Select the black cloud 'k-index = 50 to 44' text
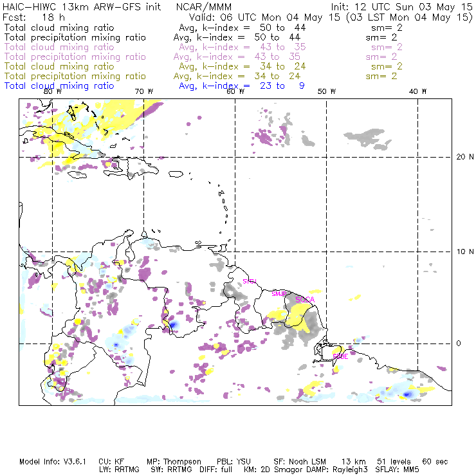476x476 pixels. click(x=254, y=28)
